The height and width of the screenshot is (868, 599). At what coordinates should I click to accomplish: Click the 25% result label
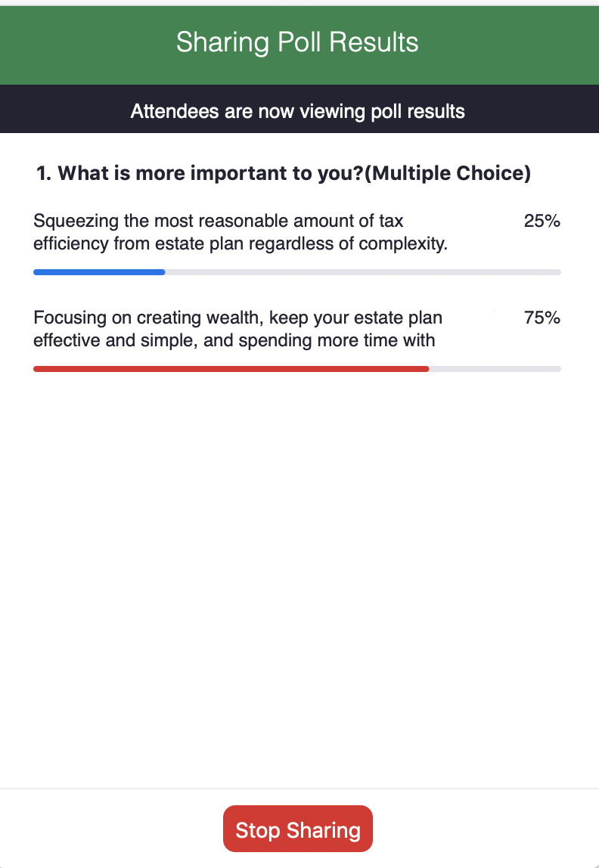point(542,222)
